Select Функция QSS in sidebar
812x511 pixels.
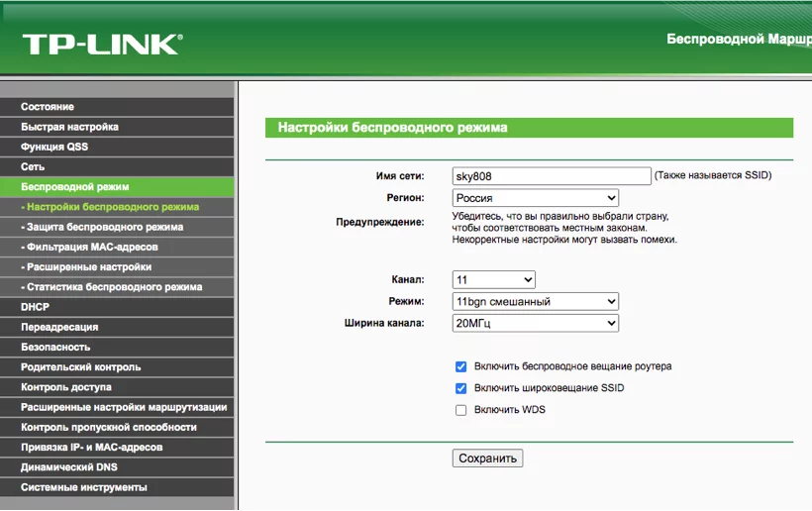point(117,147)
